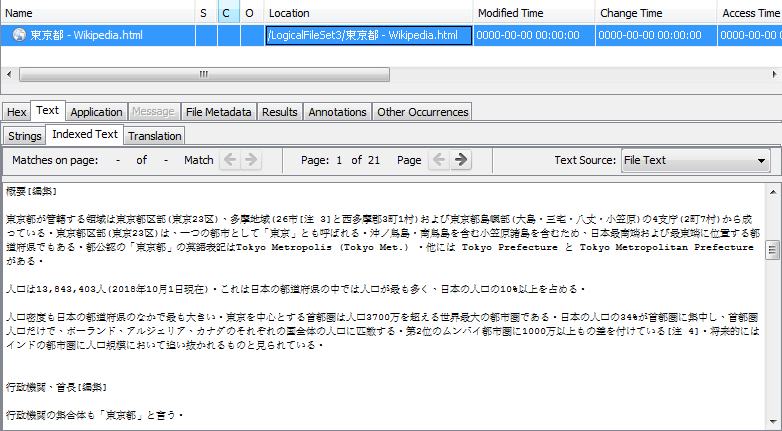Go to previous page arrow

pos(439,160)
